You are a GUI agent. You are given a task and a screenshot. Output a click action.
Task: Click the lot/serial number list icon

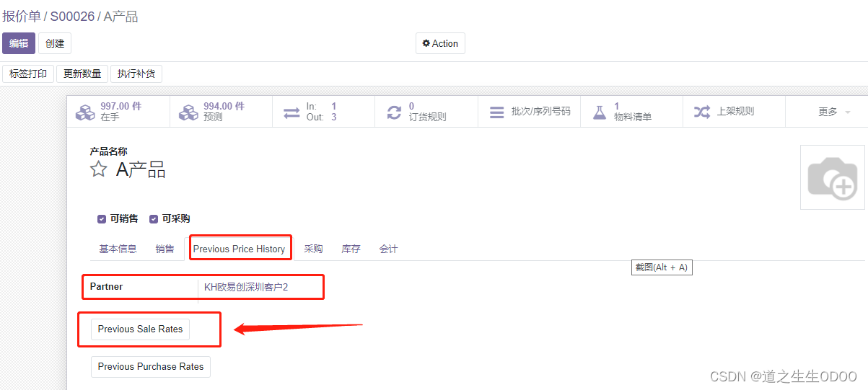tap(496, 112)
